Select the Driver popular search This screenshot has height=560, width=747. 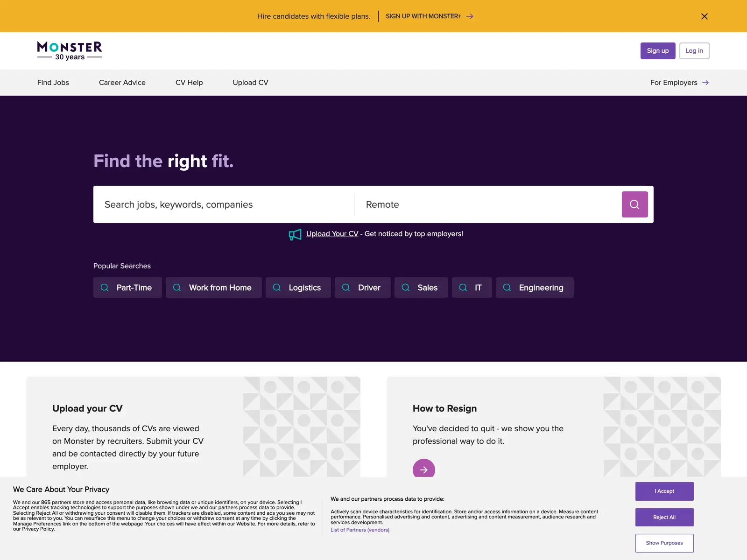pos(363,287)
